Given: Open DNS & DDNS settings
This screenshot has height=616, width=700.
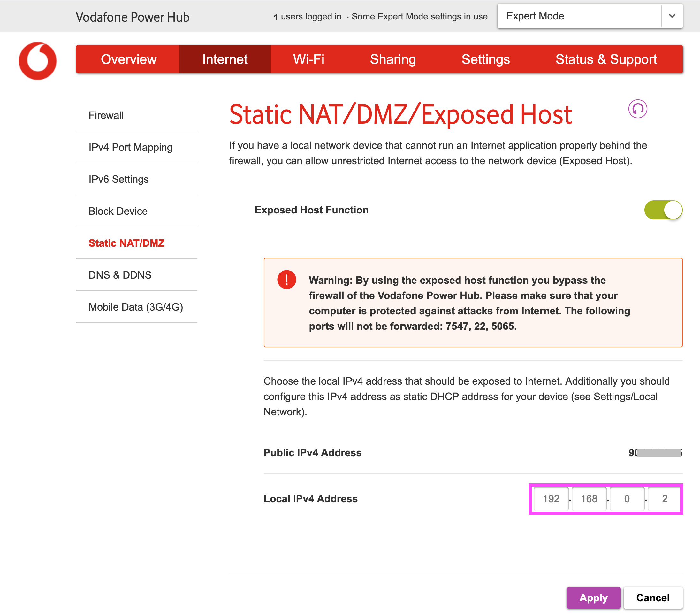Looking at the screenshot, I should click(x=119, y=275).
